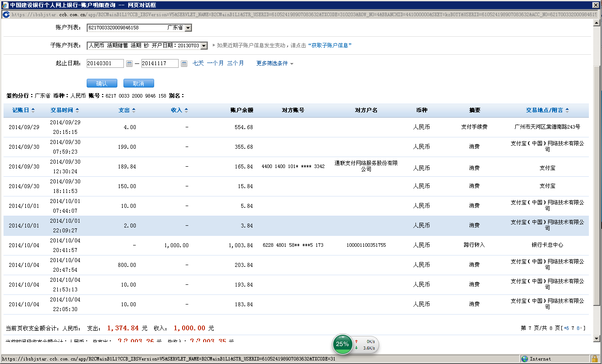602x364 pixels.
Task: Select the 七天 quick date range
Action: click(x=198, y=63)
